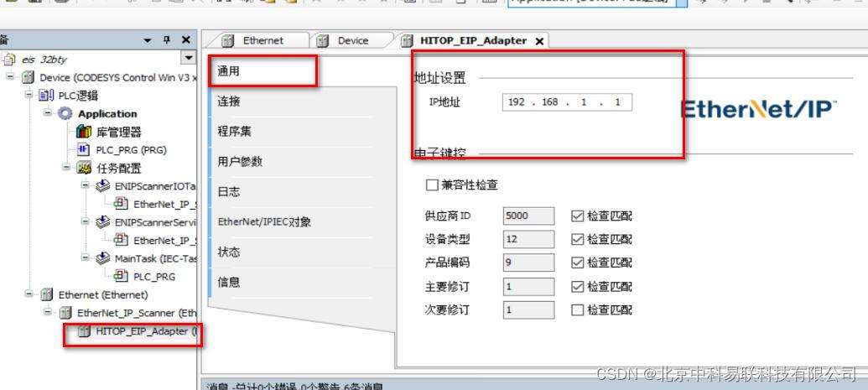Screen dimensions: 868x390
Task: Toggle 检查匹配 for 主要修订
Action: coord(577,286)
